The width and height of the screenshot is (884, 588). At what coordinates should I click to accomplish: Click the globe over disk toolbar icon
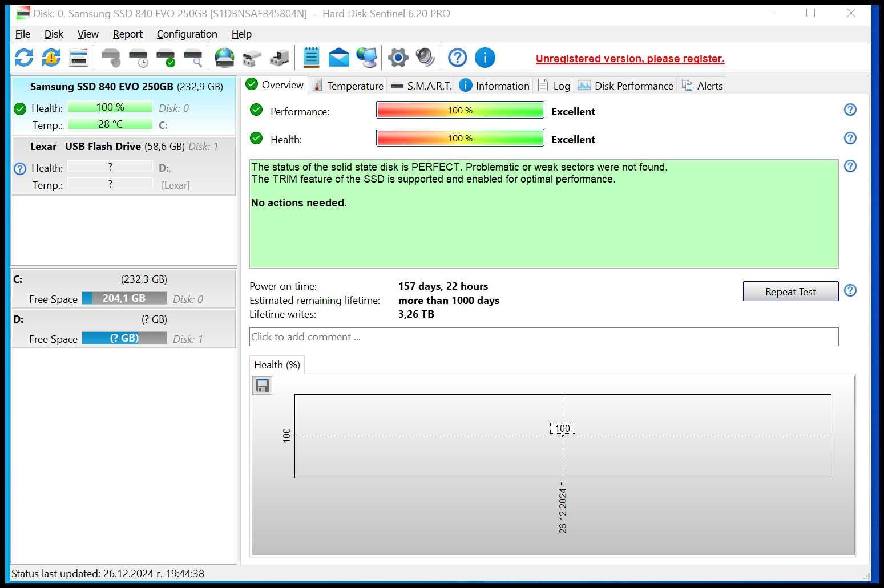coord(224,58)
